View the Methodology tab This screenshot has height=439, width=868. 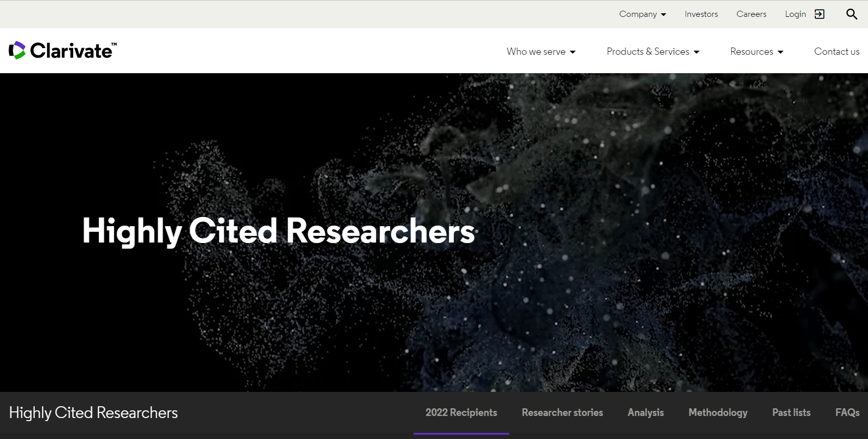[x=718, y=412]
